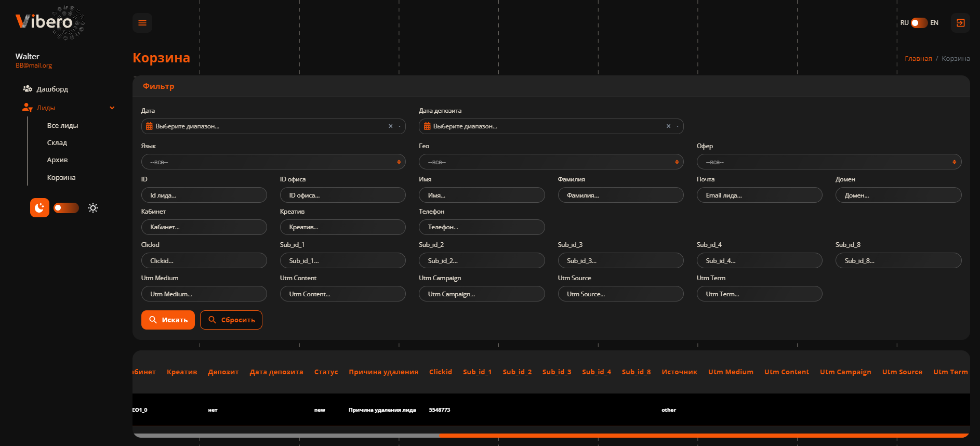Follow the Главная breadcrumb link
The height and width of the screenshot is (446, 980).
(918, 58)
